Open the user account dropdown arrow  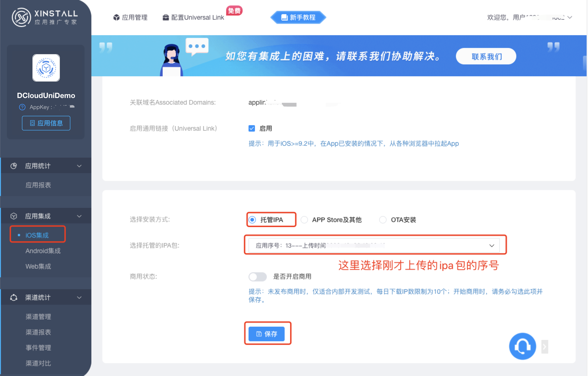[570, 17]
